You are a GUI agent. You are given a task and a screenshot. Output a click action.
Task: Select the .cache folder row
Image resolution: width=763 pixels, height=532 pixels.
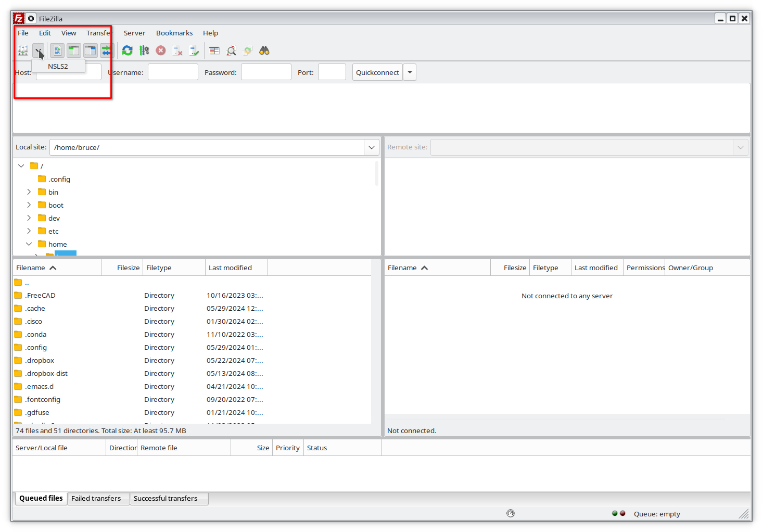(x=192, y=308)
